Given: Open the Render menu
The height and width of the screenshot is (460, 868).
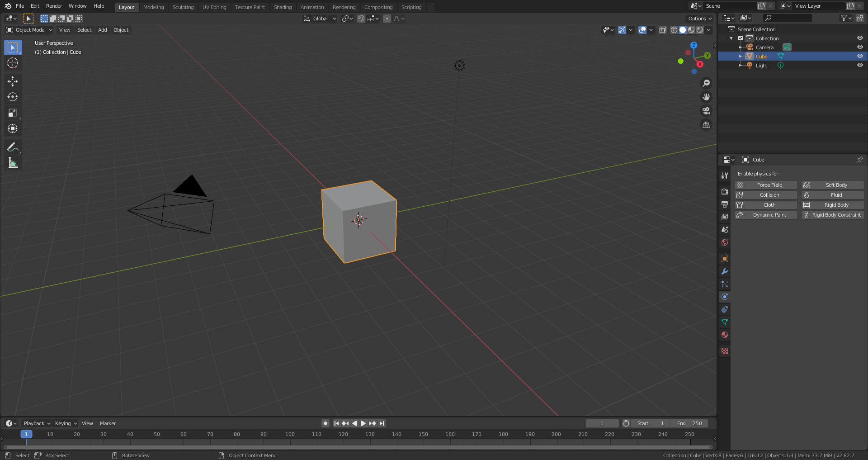Looking at the screenshot, I should pos(54,6).
